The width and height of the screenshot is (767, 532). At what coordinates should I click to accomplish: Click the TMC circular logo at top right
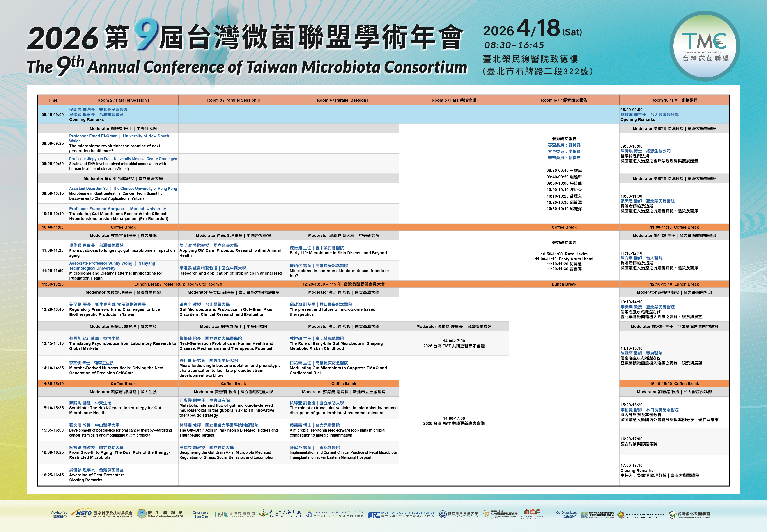[705, 46]
